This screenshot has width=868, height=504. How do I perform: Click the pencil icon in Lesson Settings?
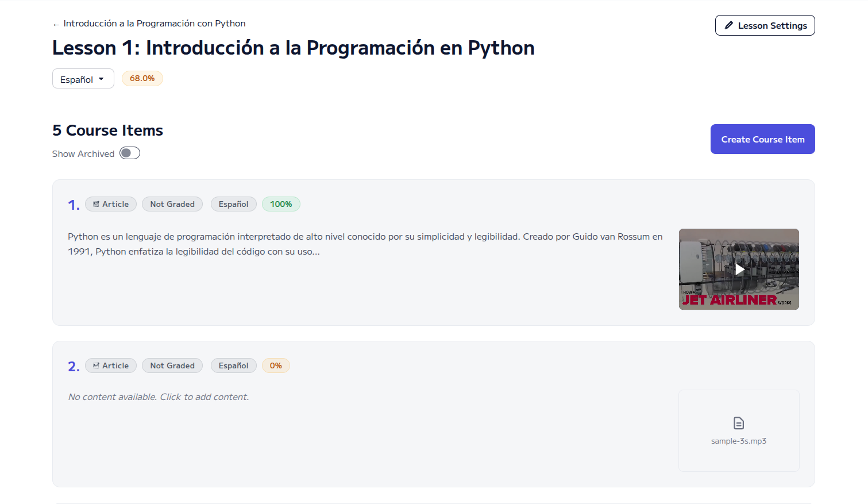click(x=728, y=25)
